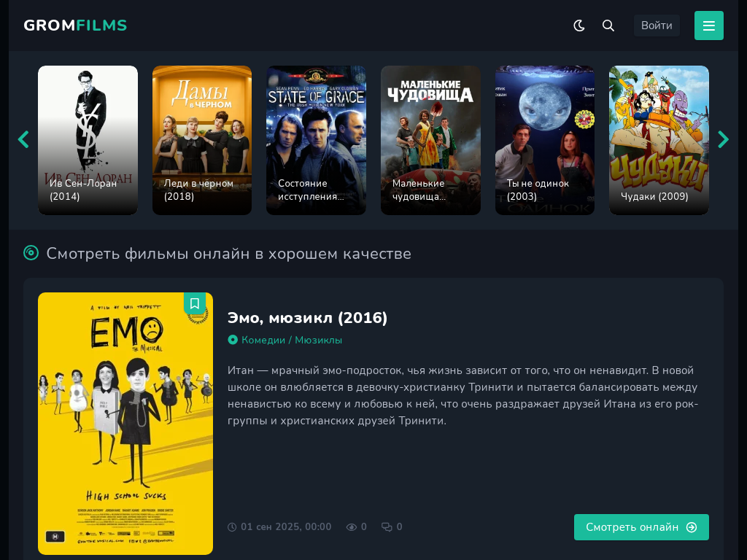The image size is (747, 560).
Task: Open search with the magnifier icon
Action: pos(608,26)
